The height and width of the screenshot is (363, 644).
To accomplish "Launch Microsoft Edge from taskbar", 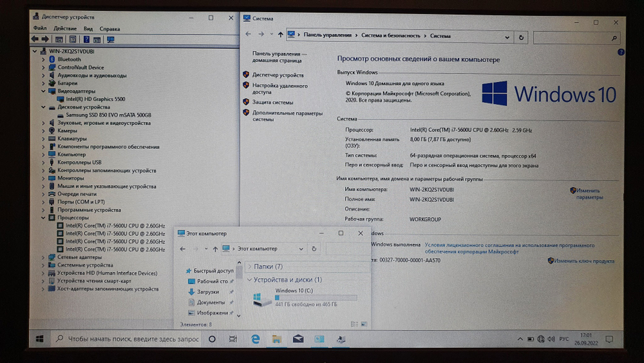I will coord(255,339).
